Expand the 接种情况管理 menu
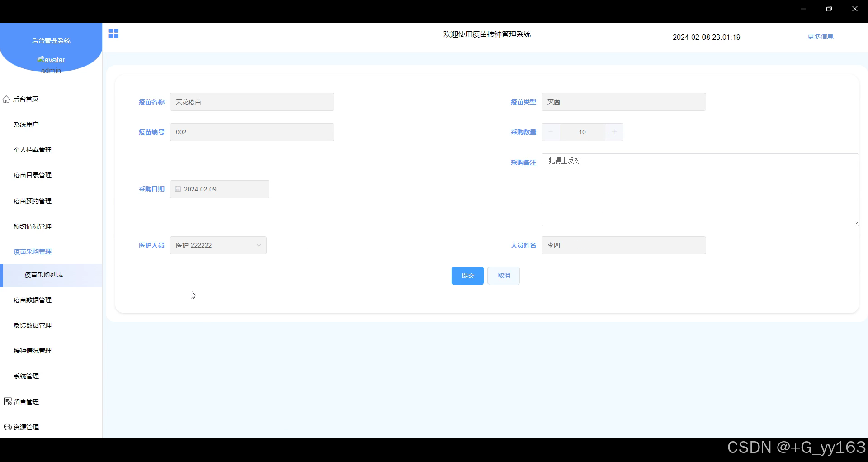 click(51, 351)
